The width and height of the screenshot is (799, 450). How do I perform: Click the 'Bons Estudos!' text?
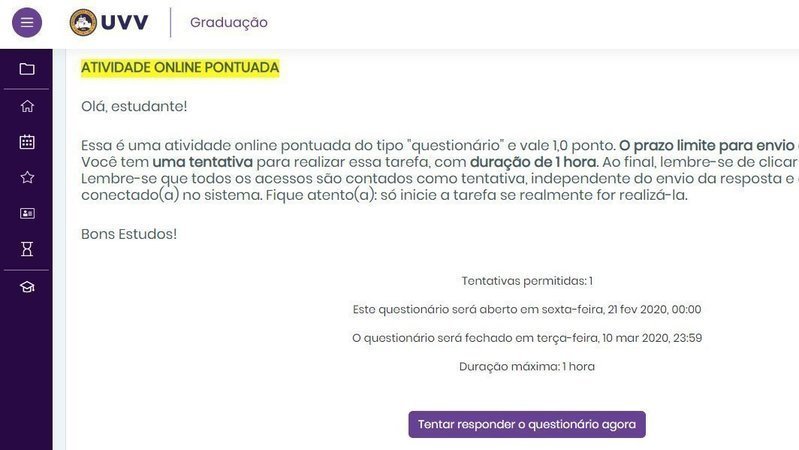click(129, 234)
